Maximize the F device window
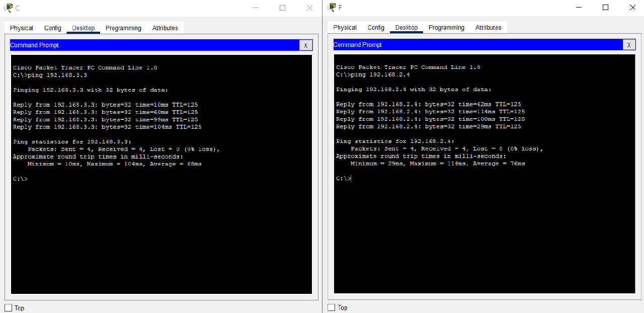The width and height of the screenshot is (644, 313). (605, 7)
